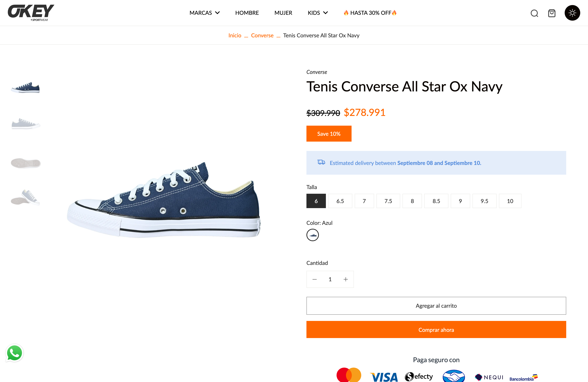Click the delivery truck icon
588x382 pixels.
(x=321, y=162)
